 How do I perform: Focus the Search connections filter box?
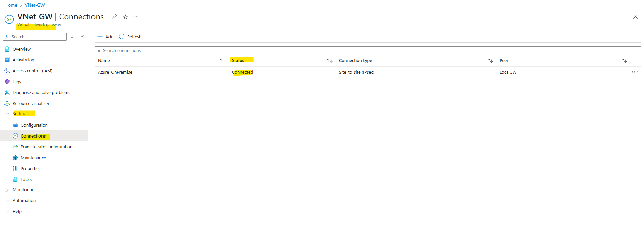pyautogui.click(x=368, y=50)
